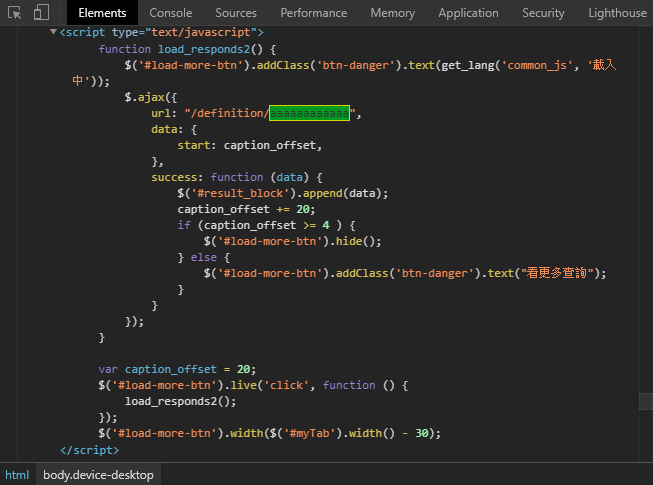
Task: Switch to the Security tab
Action: coord(543,13)
